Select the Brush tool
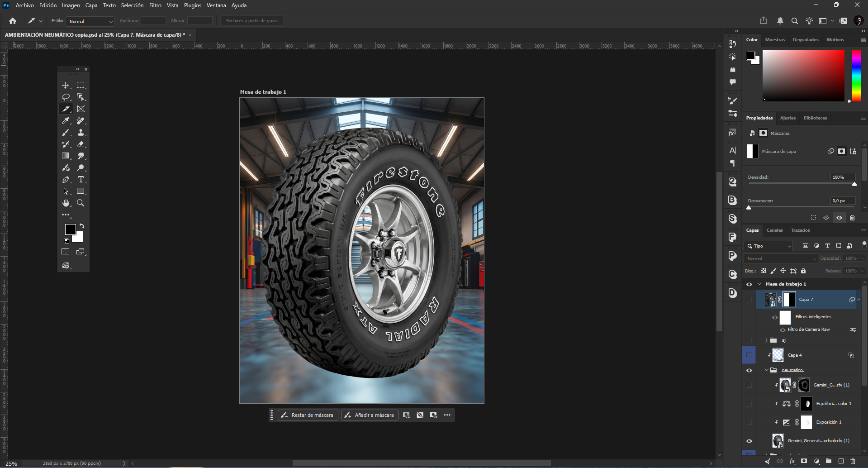The image size is (868, 468). click(66, 132)
